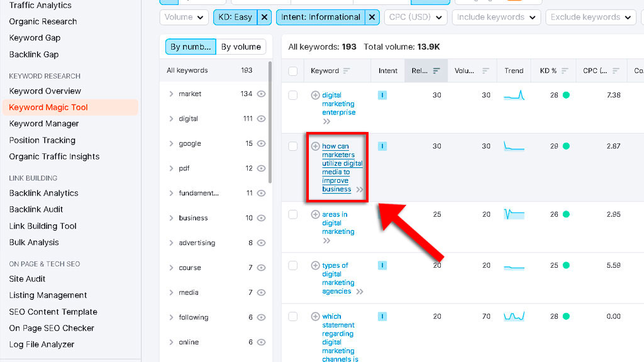Click double-arrow beside 'types of digital marketing agencies'
Image resolution: width=644 pixels, height=362 pixels.
point(360,292)
